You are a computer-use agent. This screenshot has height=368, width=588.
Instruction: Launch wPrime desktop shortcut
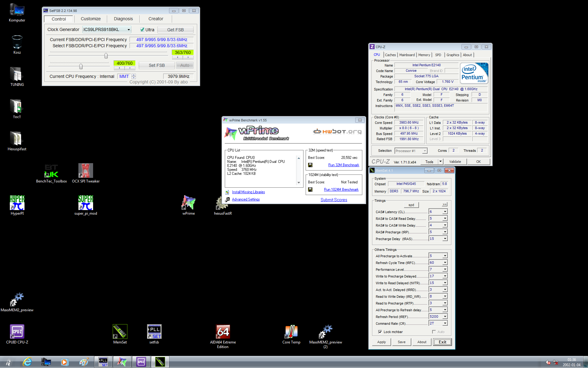tap(189, 205)
